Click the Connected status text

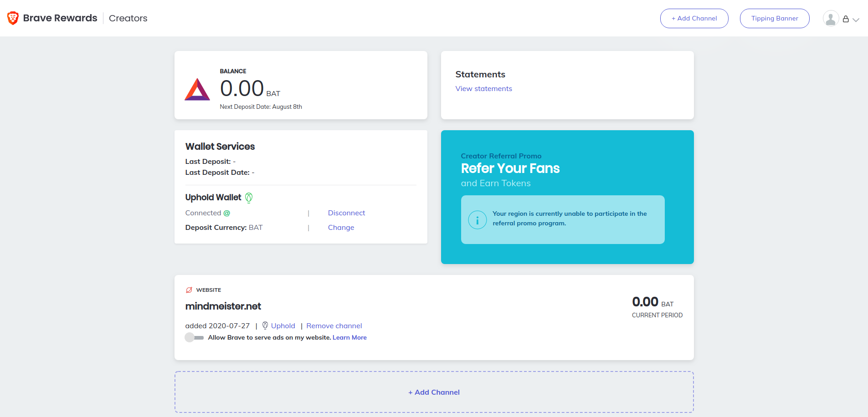point(203,213)
